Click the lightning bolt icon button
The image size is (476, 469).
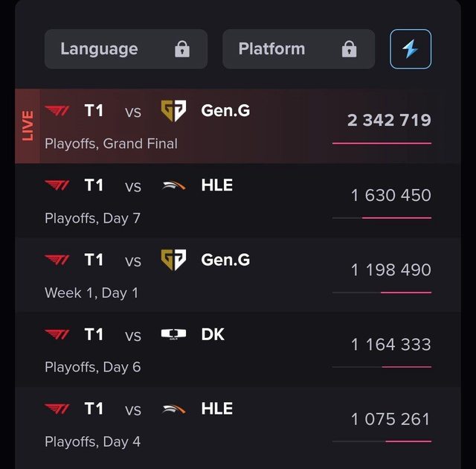pyautogui.click(x=411, y=49)
